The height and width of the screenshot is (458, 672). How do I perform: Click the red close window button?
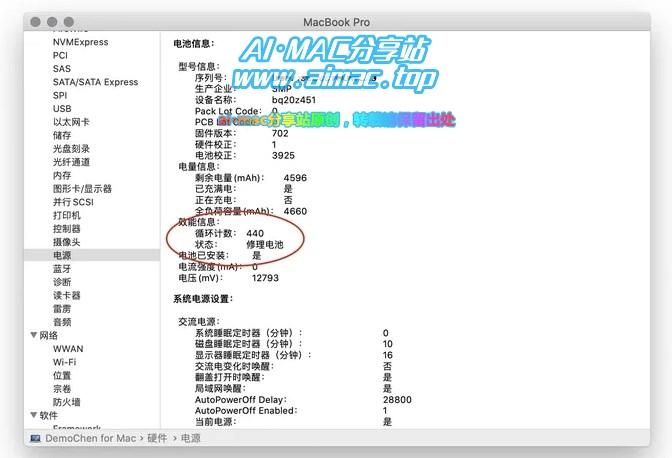coord(36,22)
